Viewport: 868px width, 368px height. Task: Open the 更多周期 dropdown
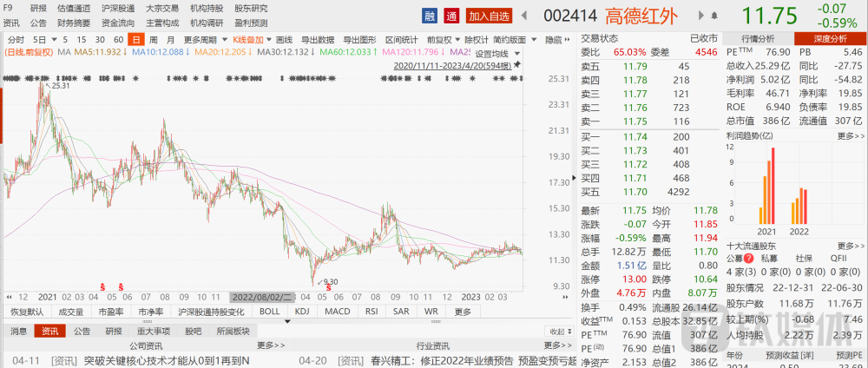[225, 40]
